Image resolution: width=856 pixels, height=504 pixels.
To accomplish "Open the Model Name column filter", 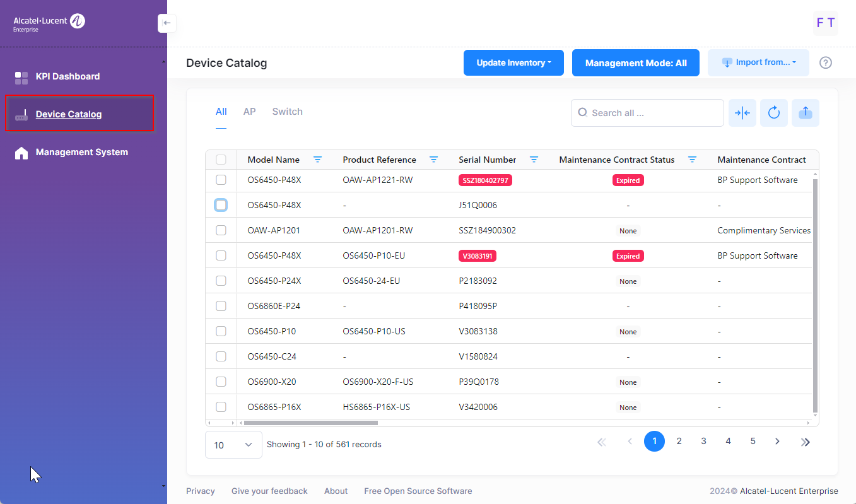I will click(x=317, y=160).
